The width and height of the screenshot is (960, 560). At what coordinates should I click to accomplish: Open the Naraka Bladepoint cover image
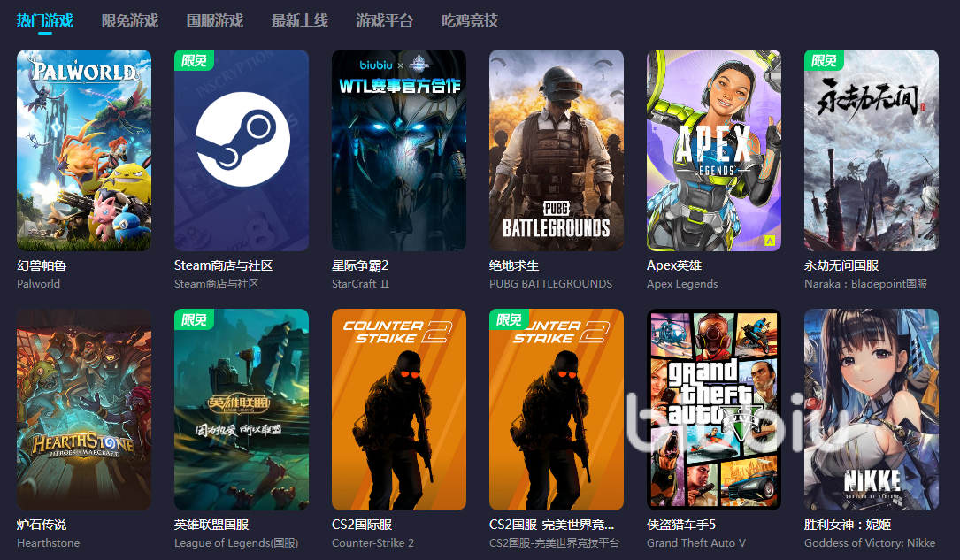pyautogui.click(x=872, y=150)
